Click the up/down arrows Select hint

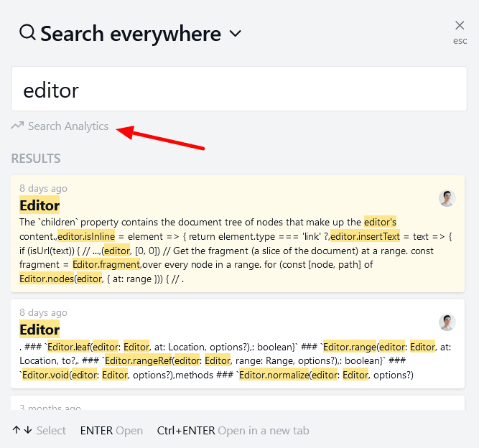pyautogui.click(x=39, y=431)
